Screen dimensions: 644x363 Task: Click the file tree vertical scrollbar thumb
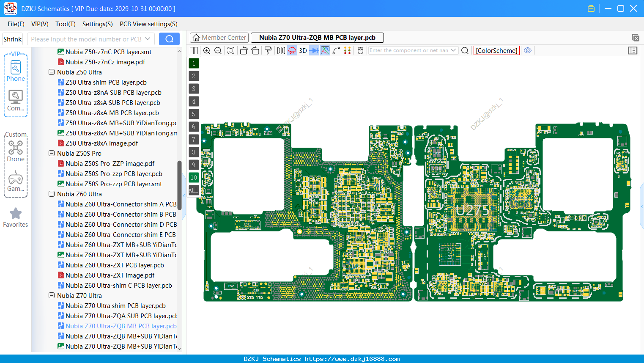point(179,185)
